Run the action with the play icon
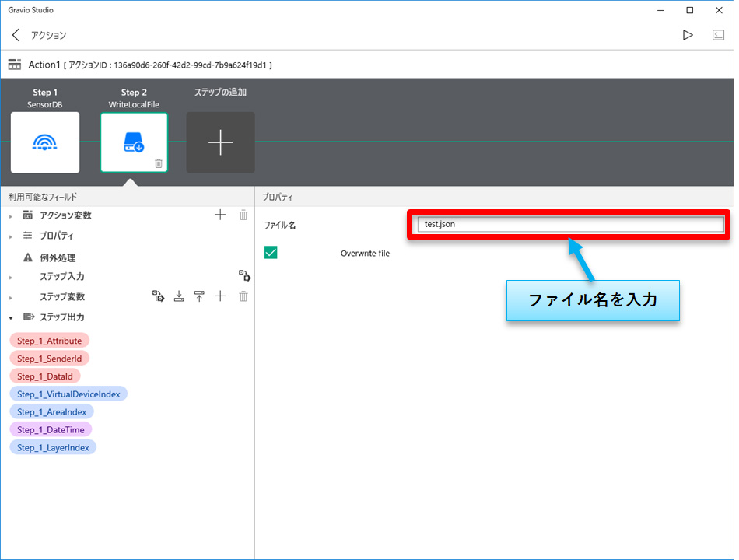 688,35
